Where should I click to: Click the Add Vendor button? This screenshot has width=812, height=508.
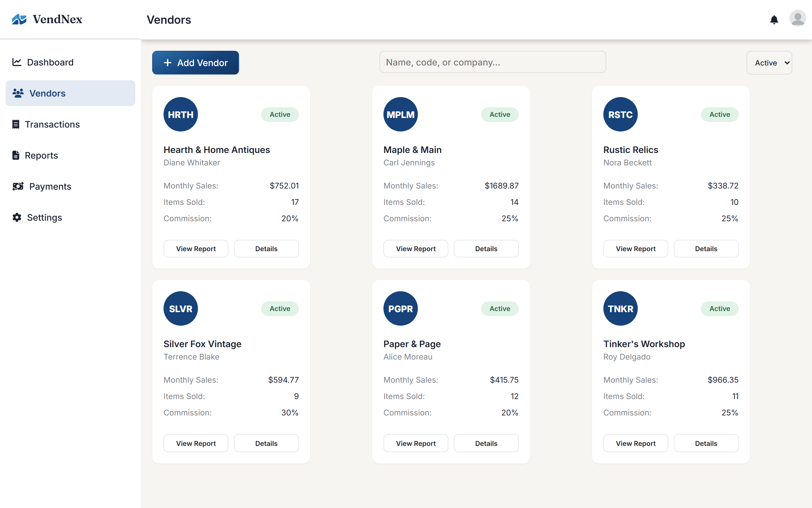[x=196, y=62]
